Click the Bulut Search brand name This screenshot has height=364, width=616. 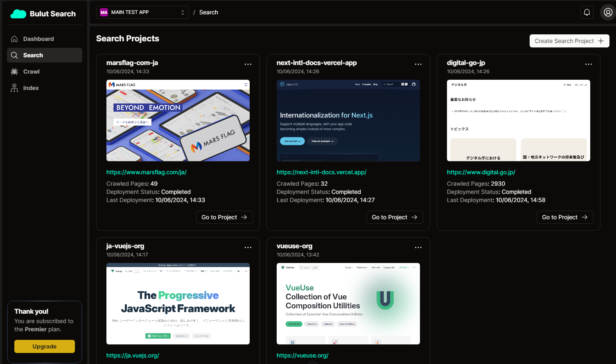(x=53, y=14)
